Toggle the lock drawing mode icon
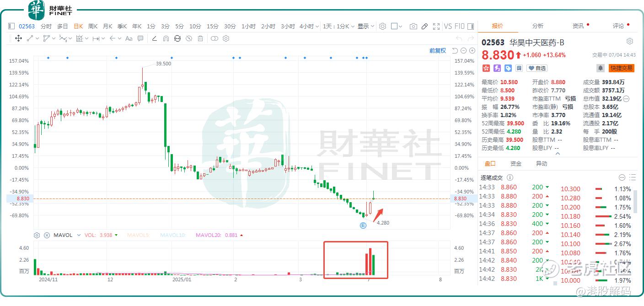Screen dimensions: 644x306 (177, 38)
